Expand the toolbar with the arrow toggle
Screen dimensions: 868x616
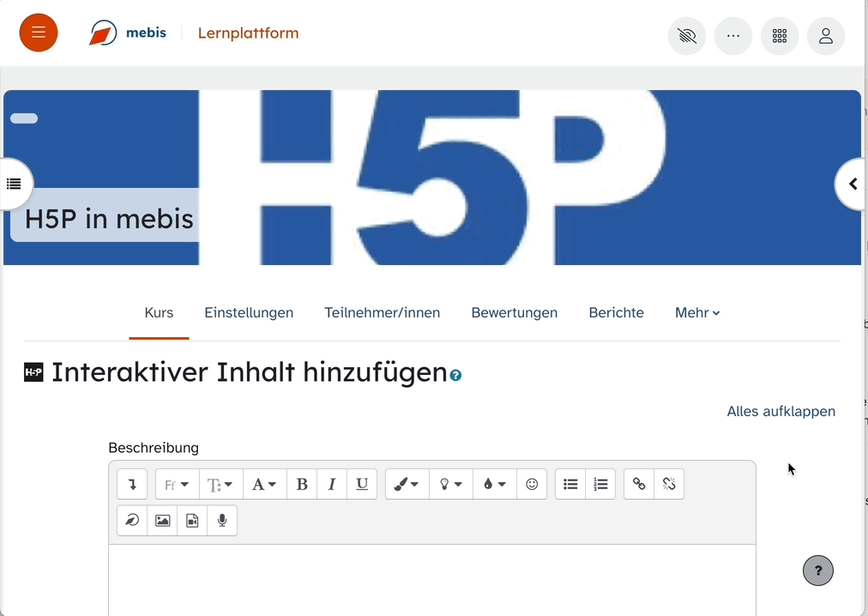[x=132, y=484]
